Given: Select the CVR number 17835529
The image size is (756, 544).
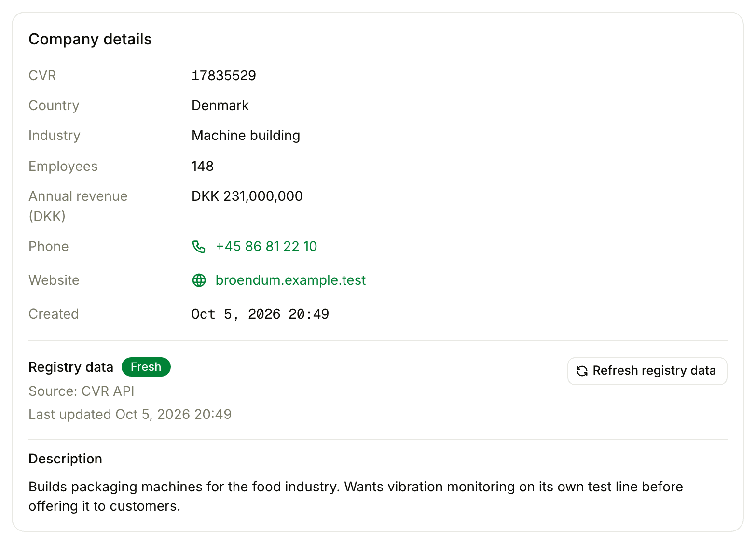Looking at the screenshot, I should 224,76.
